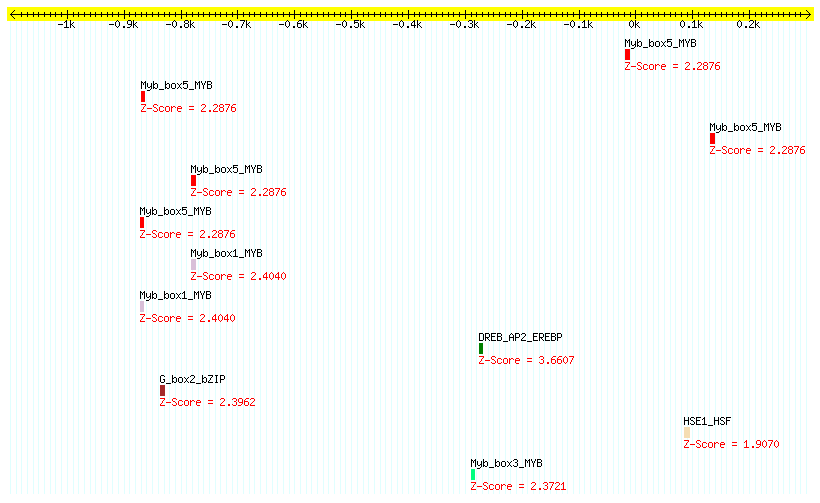Click the right arrowhead of the yellow ruler
The height and width of the screenshot is (503, 820).
coord(808,14)
